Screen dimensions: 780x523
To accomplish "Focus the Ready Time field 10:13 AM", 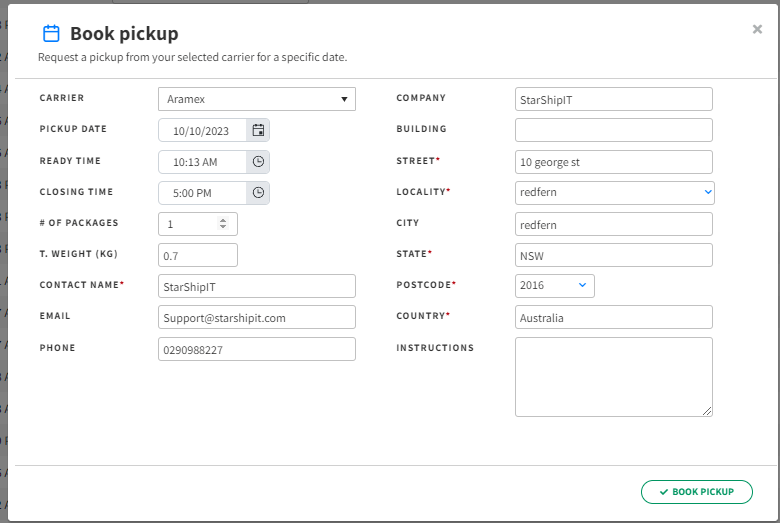I will coord(202,162).
